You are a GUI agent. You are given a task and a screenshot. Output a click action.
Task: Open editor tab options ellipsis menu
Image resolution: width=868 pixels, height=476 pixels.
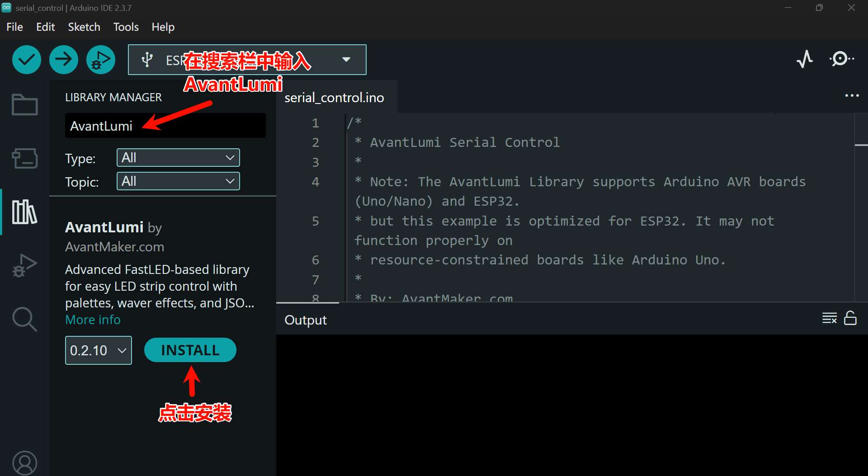[x=852, y=96]
